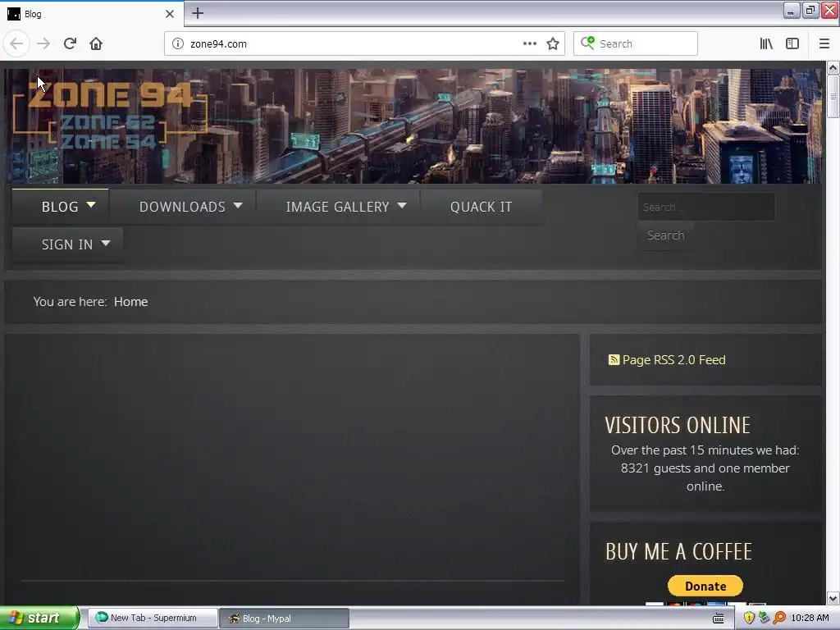Image resolution: width=840 pixels, height=630 pixels.
Task: Open the Page RSS 2.0 Feed link
Action: click(x=673, y=360)
